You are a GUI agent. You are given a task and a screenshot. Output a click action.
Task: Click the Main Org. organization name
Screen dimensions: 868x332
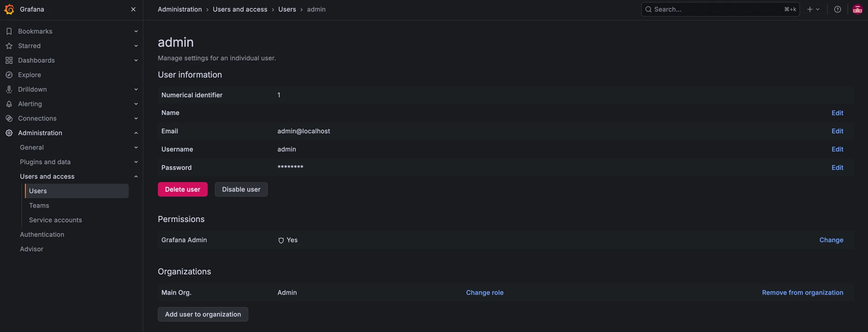[176, 292]
